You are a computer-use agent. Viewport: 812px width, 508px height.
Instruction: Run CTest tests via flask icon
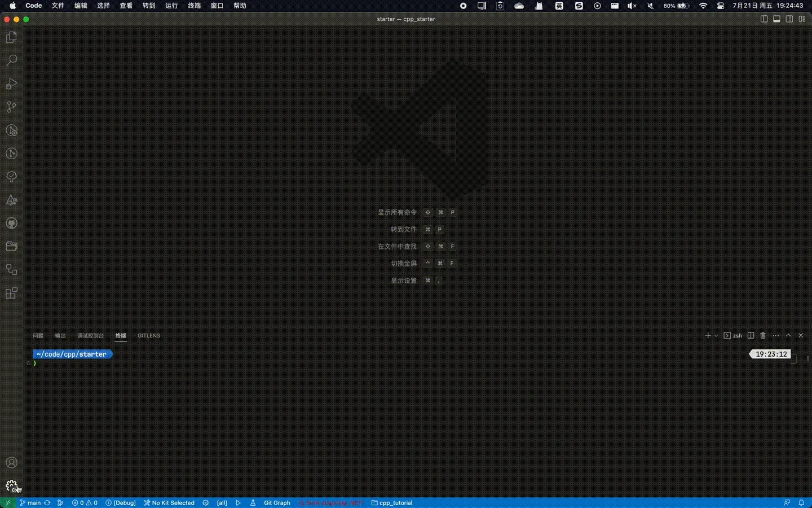253,503
